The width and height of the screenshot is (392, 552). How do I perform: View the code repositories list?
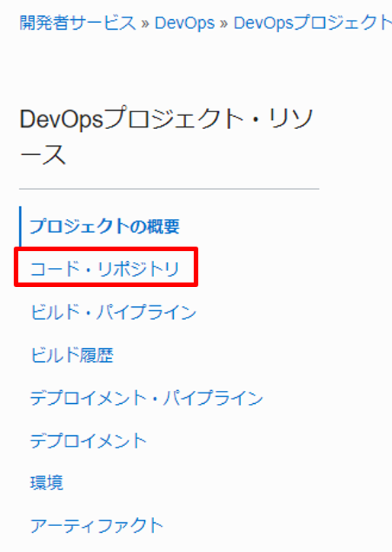tap(104, 269)
